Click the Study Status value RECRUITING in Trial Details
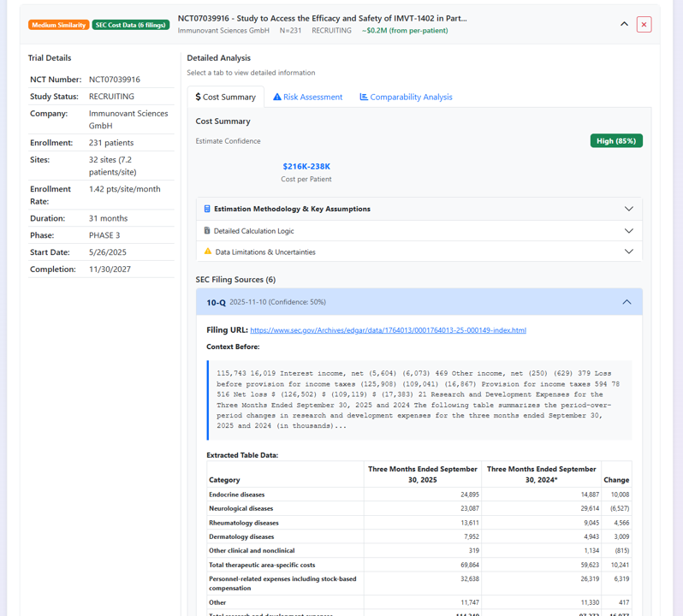The height and width of the screenshot is (616, 683). click(111, 97)
